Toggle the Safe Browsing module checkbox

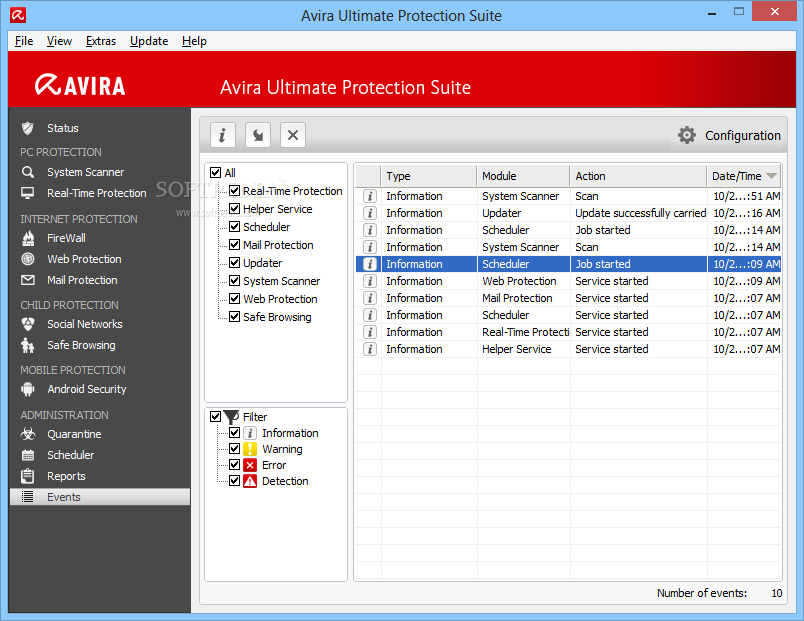[x=234, y=316]
